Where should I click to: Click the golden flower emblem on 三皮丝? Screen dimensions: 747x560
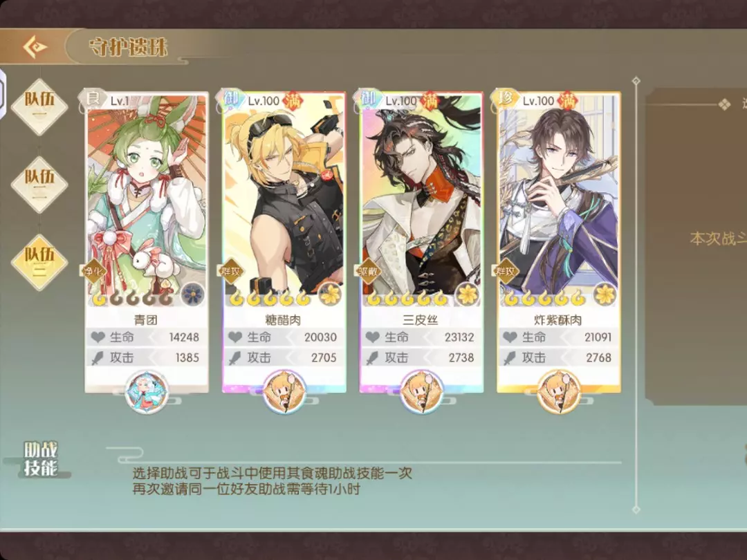467,294
